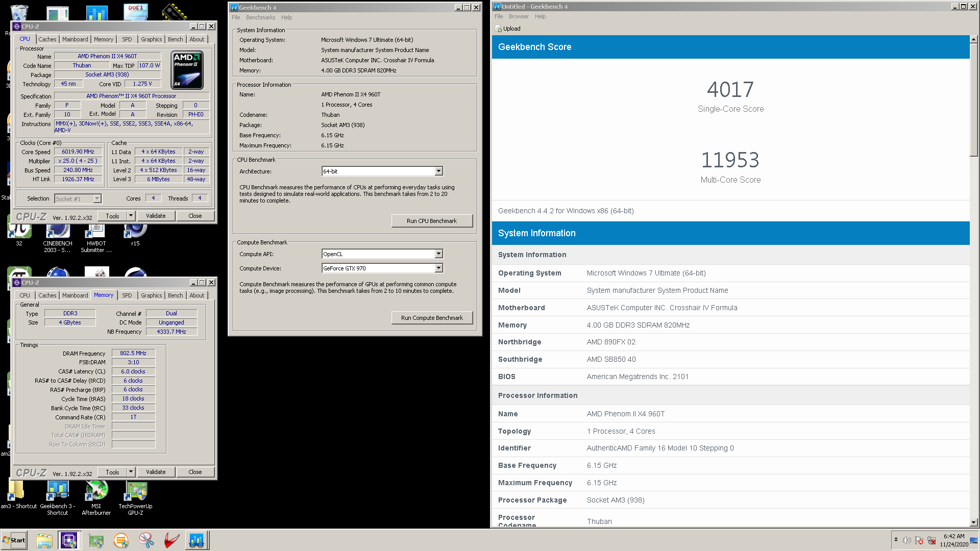Switch to About tab in the lower CPU-Z window

pos(197,295)
